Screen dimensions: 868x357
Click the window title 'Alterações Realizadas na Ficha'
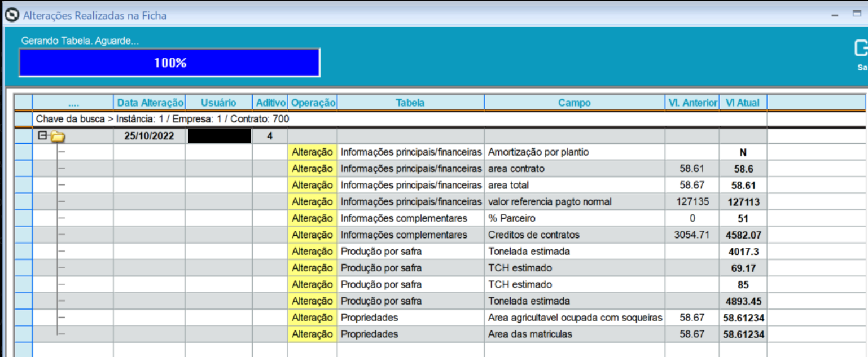point(95,16)
